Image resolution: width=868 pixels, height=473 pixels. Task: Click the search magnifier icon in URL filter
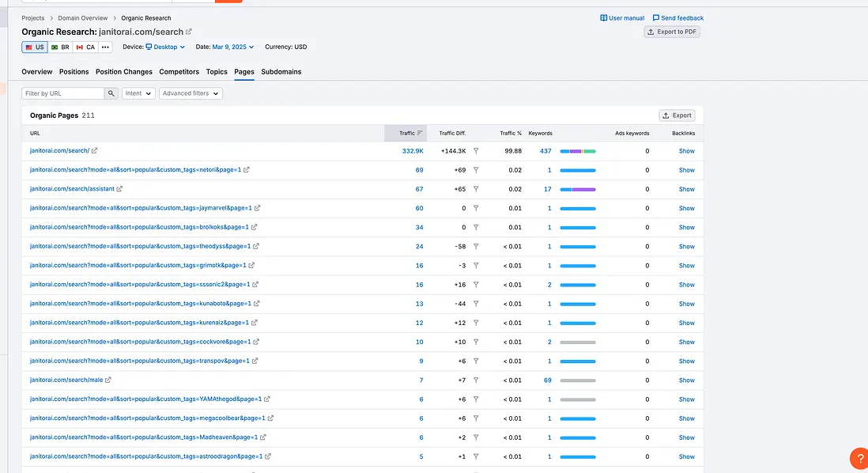111,93
